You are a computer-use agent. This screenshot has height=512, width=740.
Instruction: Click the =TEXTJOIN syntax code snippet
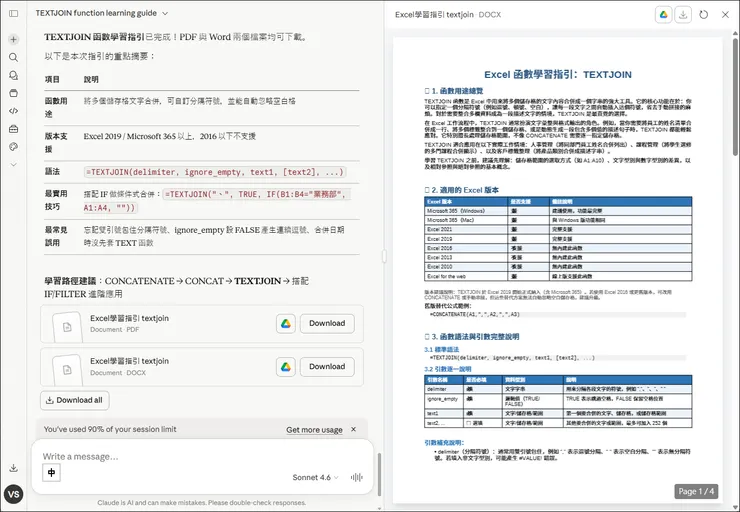[215, 172]
